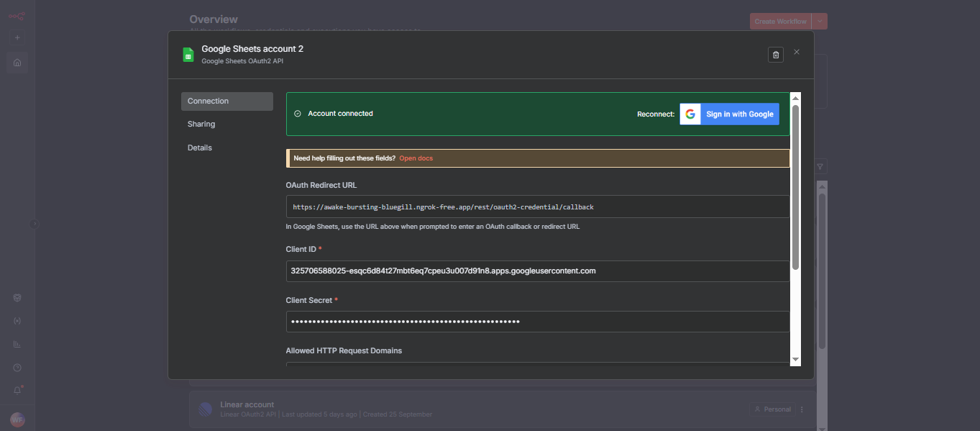Open the Variables sidebar icon
Screen dimensions: 980x431
coord(17,320)
